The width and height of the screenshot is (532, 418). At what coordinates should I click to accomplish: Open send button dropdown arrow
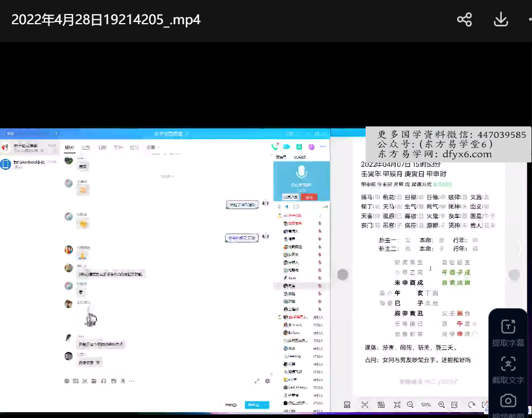265,405
